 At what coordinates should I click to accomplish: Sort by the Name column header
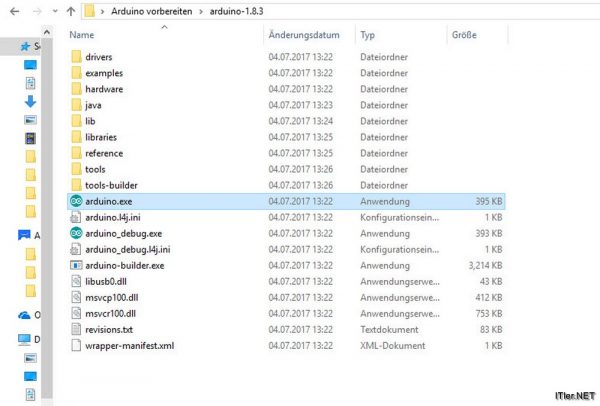click(x=82, y=35)
